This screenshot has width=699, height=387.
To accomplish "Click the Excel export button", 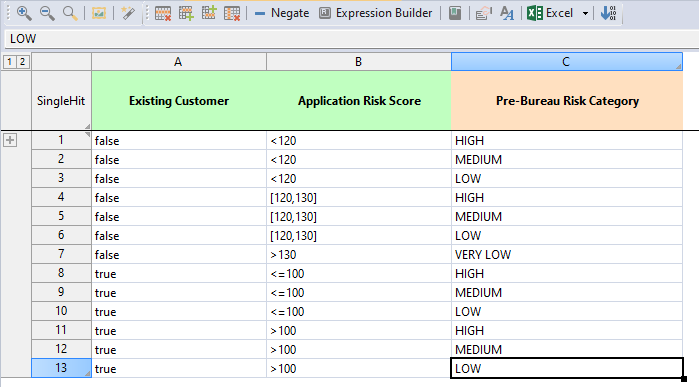I will click(550, 13).
